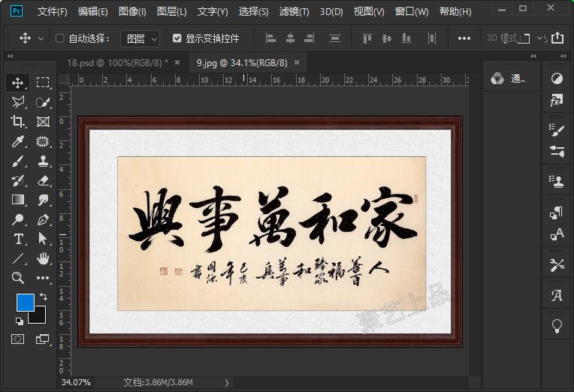
Task: Open the Adjustments panel icon
Action: click(557, 78)
